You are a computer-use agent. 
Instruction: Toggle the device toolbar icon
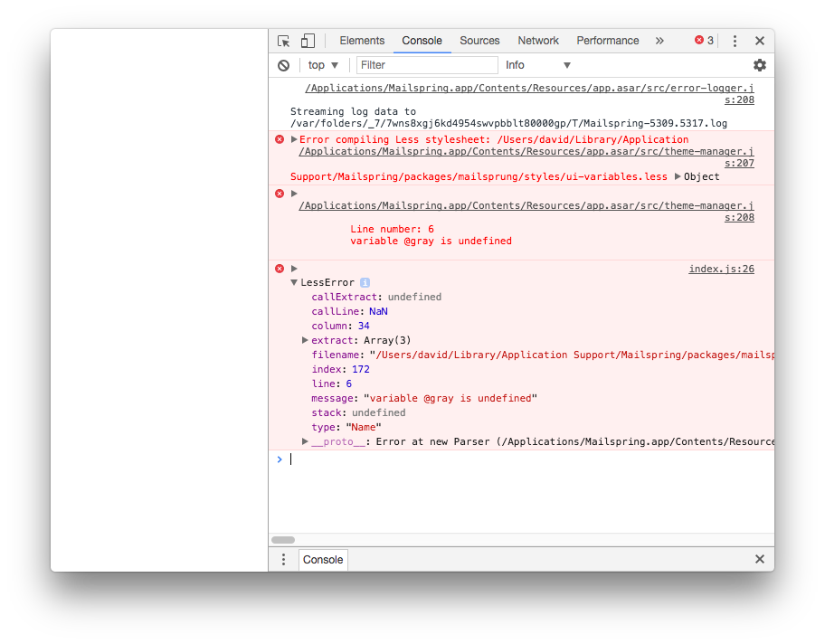[x=306, y=41]
